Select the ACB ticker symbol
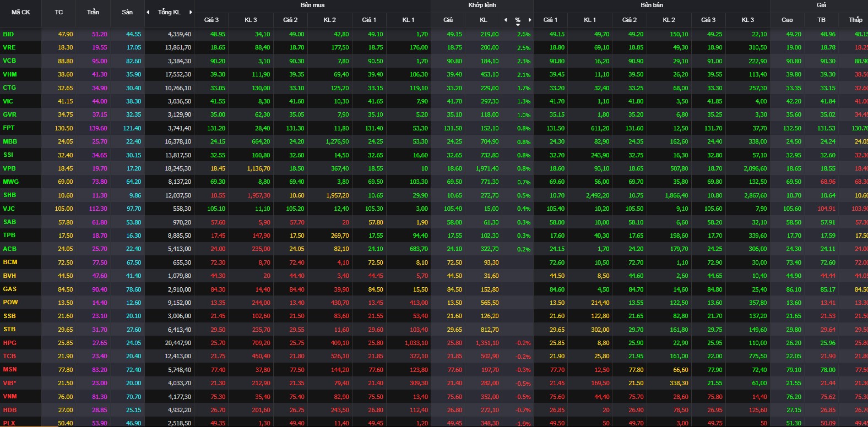This screenshot has height=427, width=868. coord(10,249)
